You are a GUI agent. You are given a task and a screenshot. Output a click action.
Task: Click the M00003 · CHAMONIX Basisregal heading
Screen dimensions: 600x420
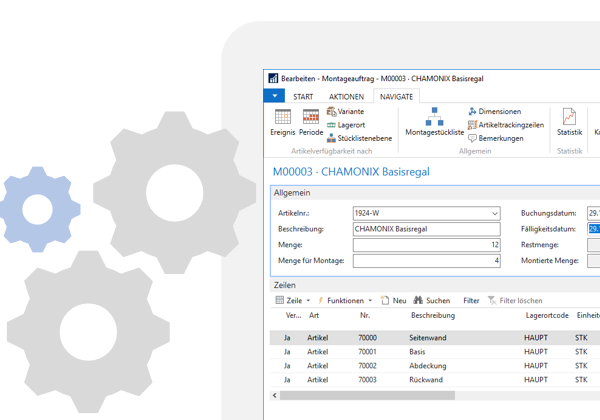click(x=351, y=172)
